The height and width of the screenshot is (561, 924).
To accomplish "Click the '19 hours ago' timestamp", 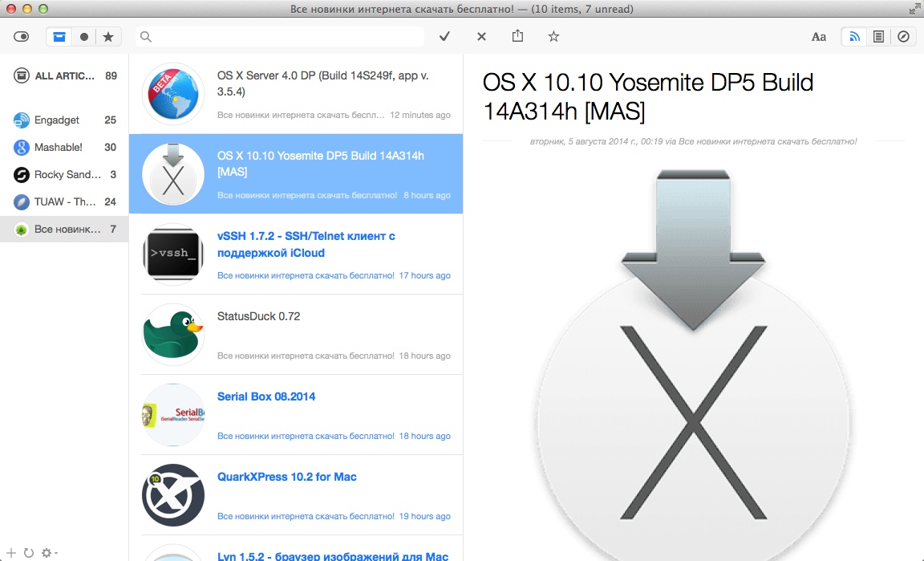I will click(x=425, y=516).
